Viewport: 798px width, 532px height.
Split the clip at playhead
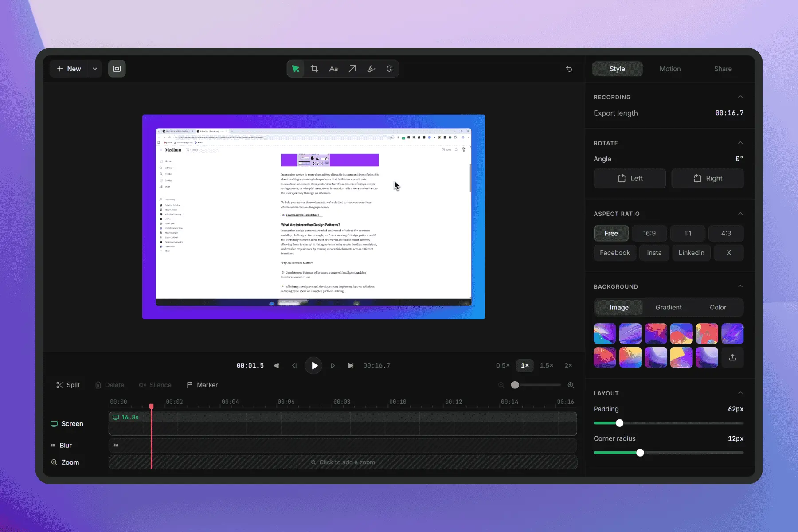[x=68, y=385]
